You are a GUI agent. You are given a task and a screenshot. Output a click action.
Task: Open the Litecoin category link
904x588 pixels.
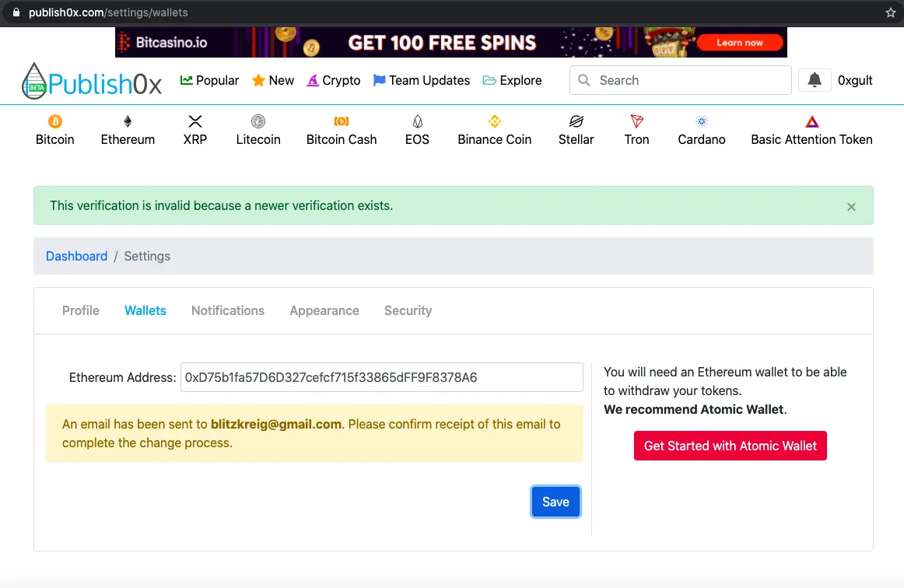pos(258,139)
